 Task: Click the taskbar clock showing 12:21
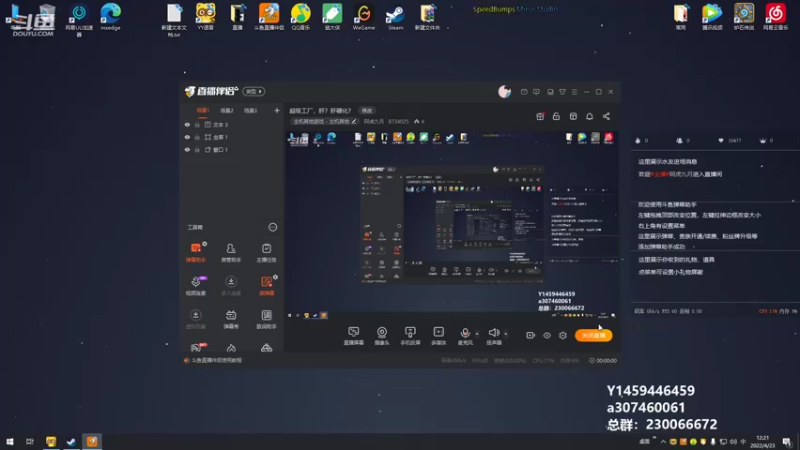tap(763, 441)
